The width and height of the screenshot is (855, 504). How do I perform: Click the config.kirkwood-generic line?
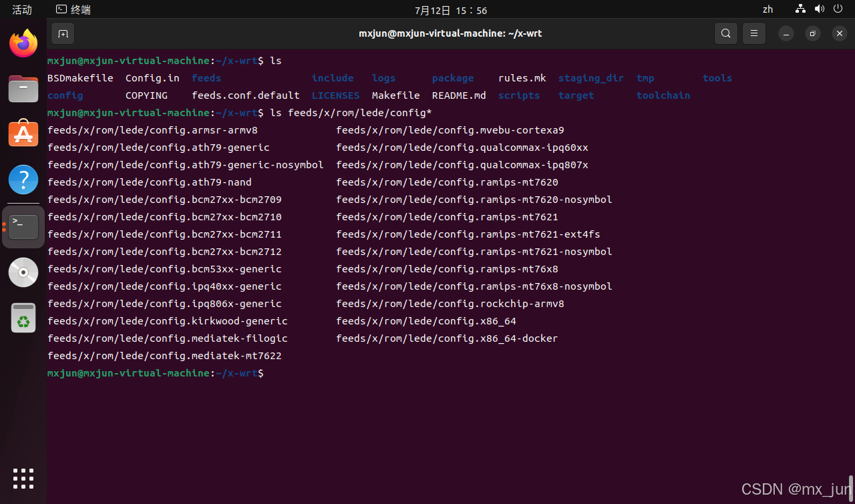pos(168,321)
